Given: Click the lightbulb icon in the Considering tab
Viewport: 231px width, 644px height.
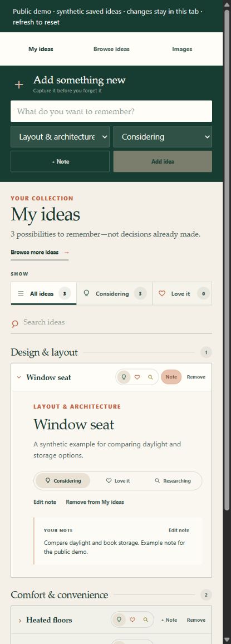Looking at the screenshot, I should [86, 294].
